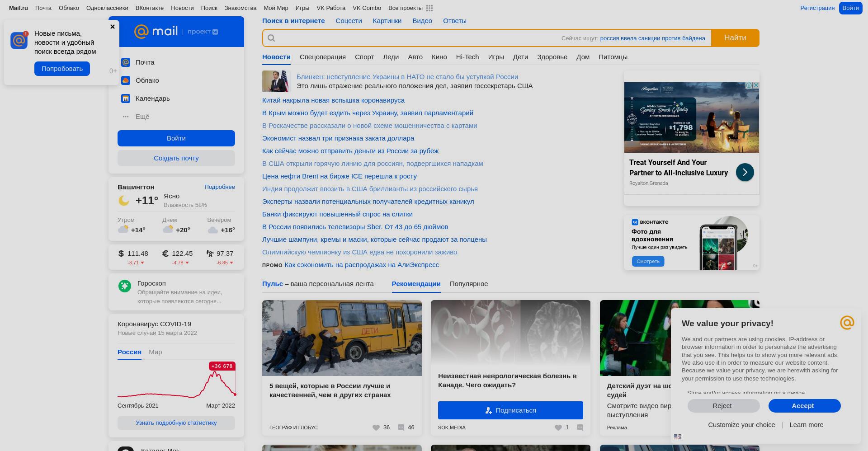
Task: Reject the privacy cookies
Action: coord(724,406)
